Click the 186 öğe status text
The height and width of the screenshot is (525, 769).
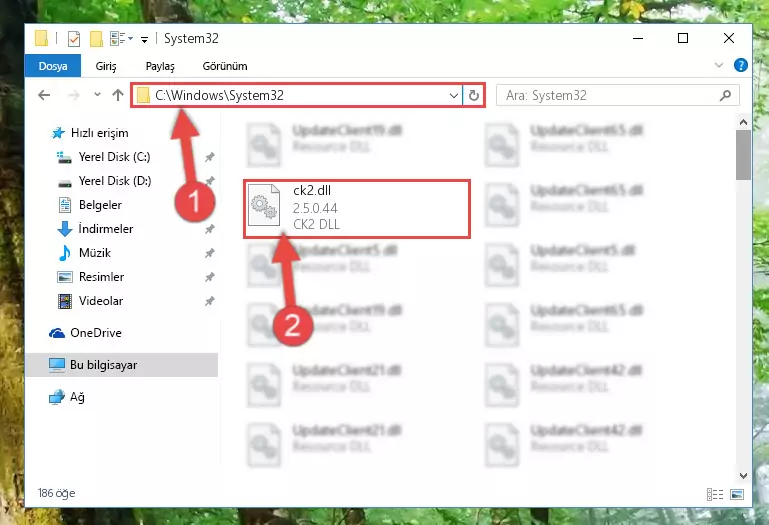pos(56,493)
